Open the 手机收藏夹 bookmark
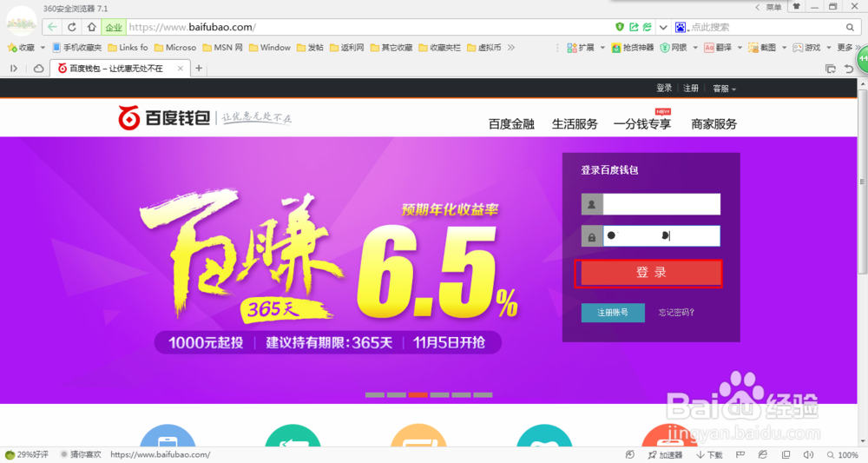The width and height of the screenshot is (868, 463). point(77,48)
